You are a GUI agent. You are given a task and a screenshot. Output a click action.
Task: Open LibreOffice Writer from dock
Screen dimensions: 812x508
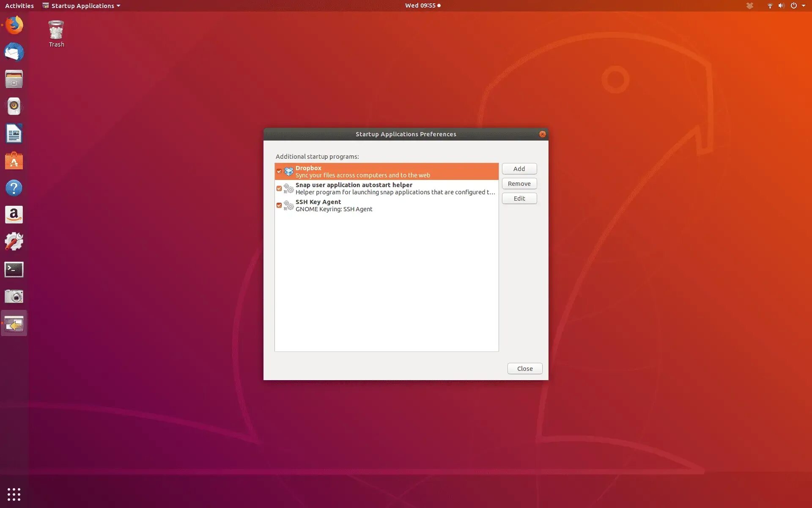coord(14,134)
